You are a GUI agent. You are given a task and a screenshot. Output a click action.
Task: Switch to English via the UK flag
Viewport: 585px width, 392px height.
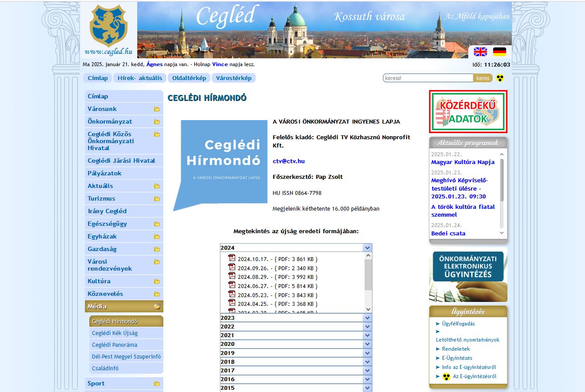(x=480, y=52)
